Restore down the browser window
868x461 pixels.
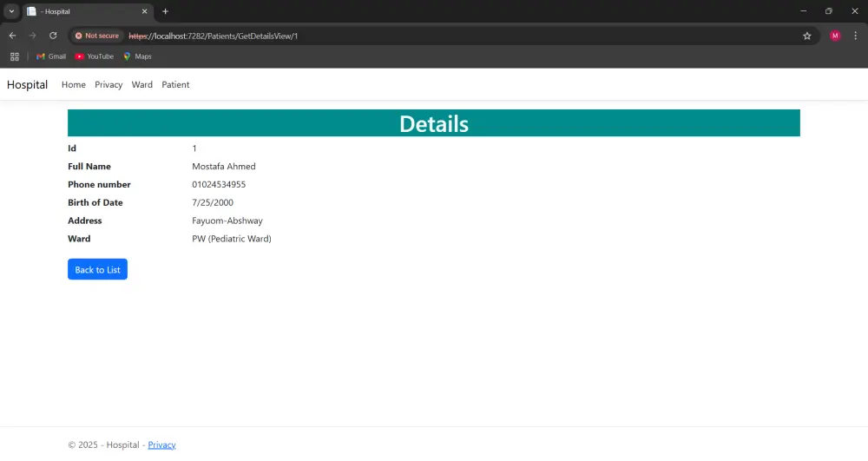[829, 11]
